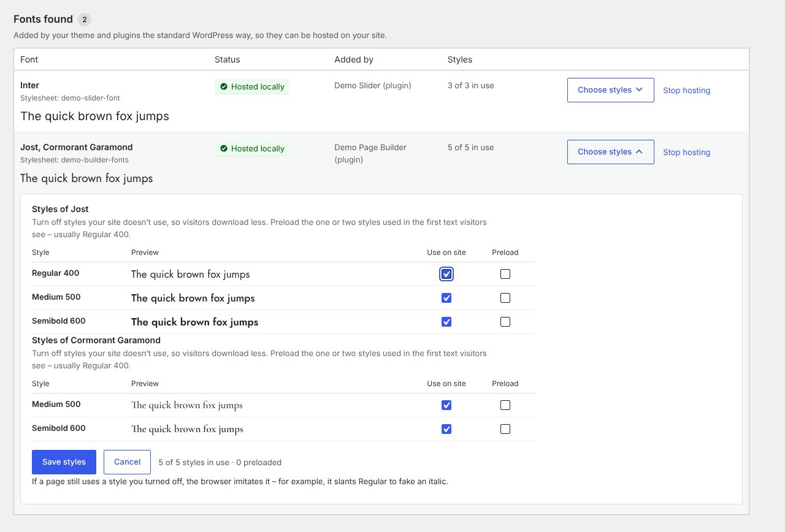Enable Preload for Cormorant Garamond Semibold 600
Viewport: 785px width, 532px height.
tap(505, 429)
